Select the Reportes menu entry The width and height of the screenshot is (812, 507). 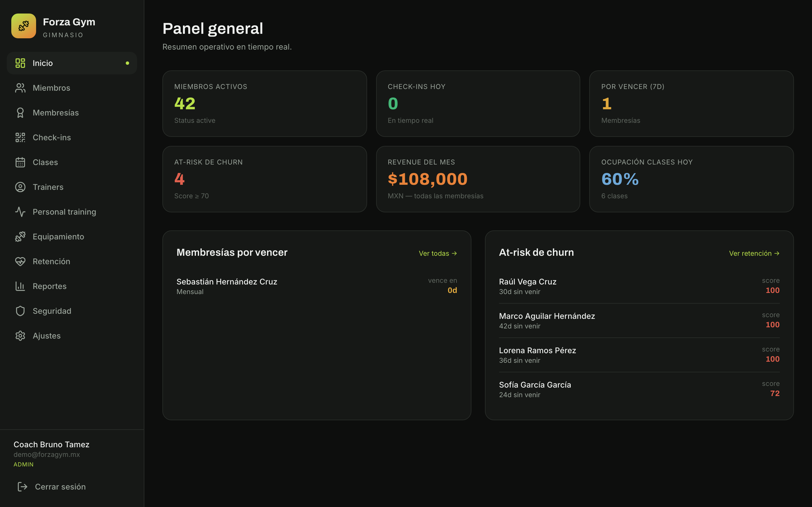coord(72,286)
